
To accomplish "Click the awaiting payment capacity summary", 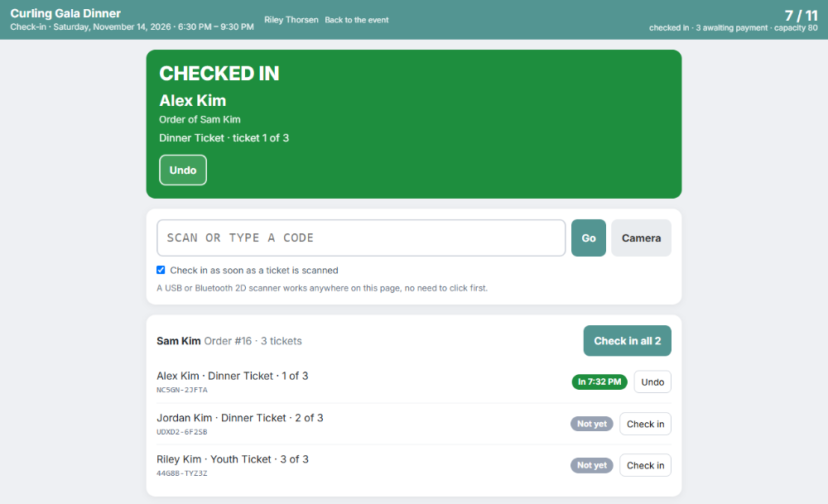I will click(x=734, y=28).
